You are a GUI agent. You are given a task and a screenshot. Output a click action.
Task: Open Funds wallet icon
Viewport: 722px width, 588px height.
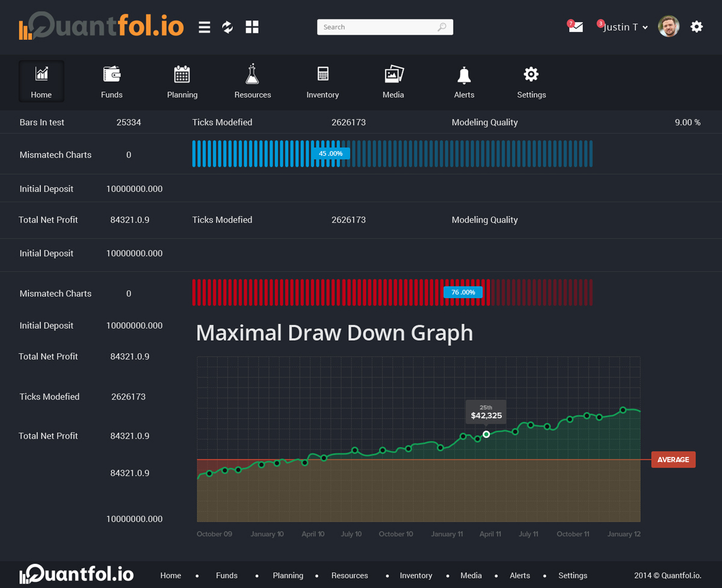pos(112,75)
